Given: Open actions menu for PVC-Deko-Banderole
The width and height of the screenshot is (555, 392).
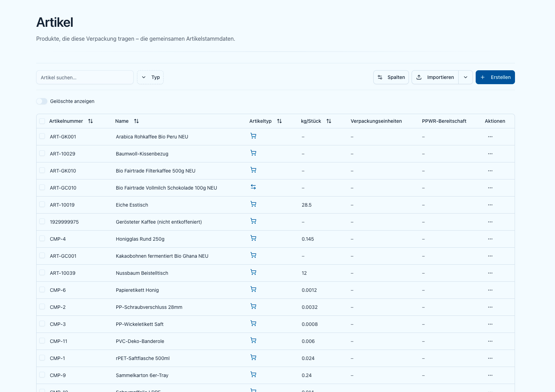Looking at the screenshot, I should pos(490,341).
